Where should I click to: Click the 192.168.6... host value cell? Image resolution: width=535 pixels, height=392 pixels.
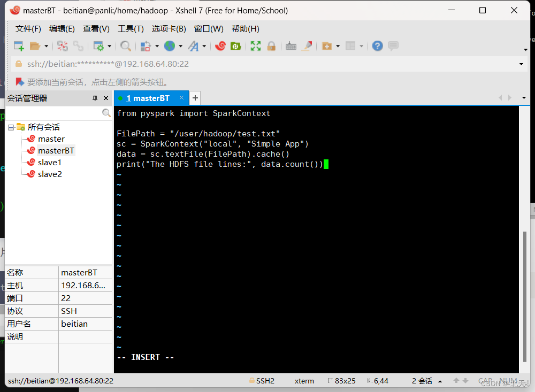(85, 285)
